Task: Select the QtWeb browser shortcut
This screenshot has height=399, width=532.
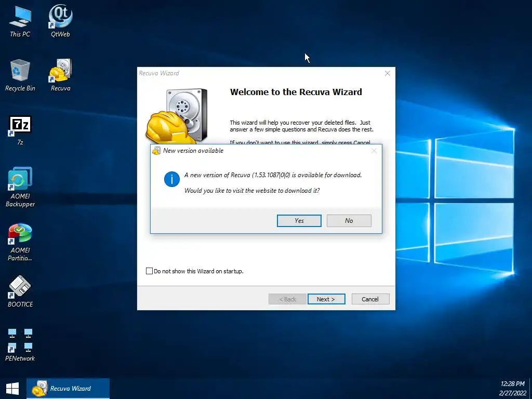Action: tap(60, 21)
